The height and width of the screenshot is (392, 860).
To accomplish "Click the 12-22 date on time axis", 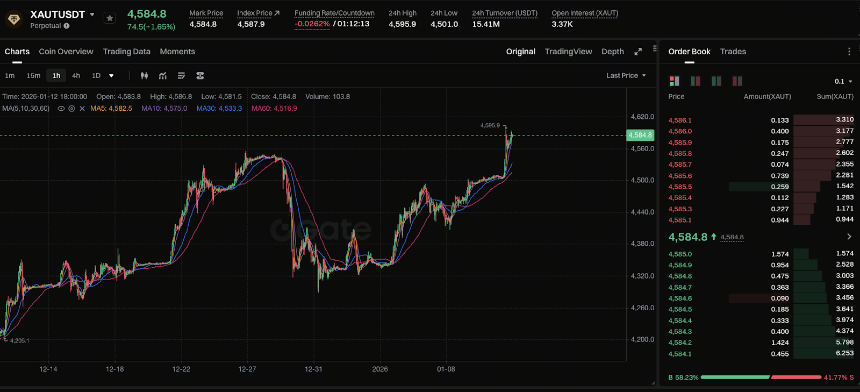I will [x=181, y=370].
